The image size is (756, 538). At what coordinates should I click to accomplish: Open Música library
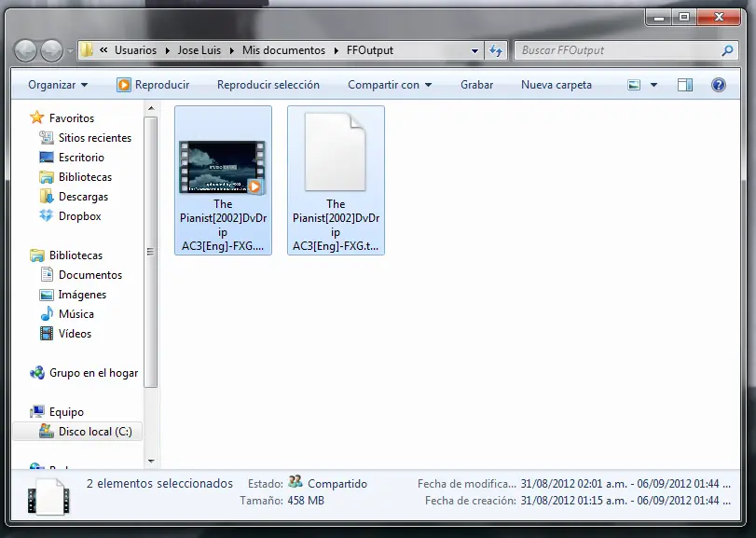[x=76, y=314]
